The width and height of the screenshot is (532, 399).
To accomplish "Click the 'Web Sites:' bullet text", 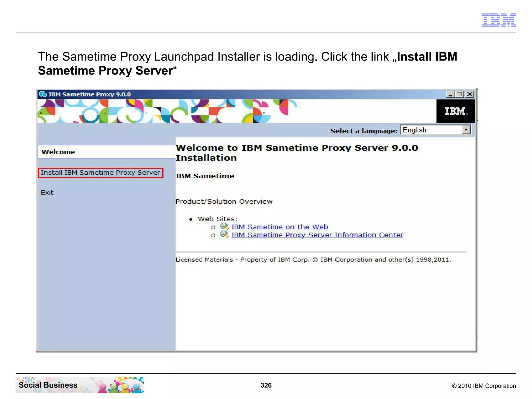I will (218, 219).
